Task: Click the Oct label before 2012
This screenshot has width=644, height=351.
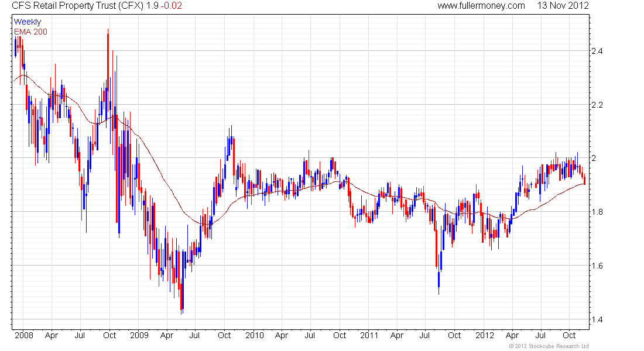Action: click(x=454, y=335)
